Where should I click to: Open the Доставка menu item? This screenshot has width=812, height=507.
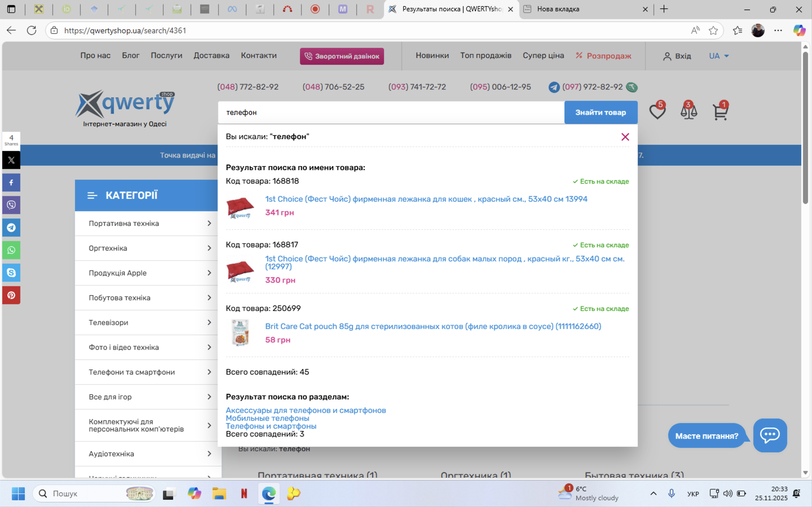[211, 55]
